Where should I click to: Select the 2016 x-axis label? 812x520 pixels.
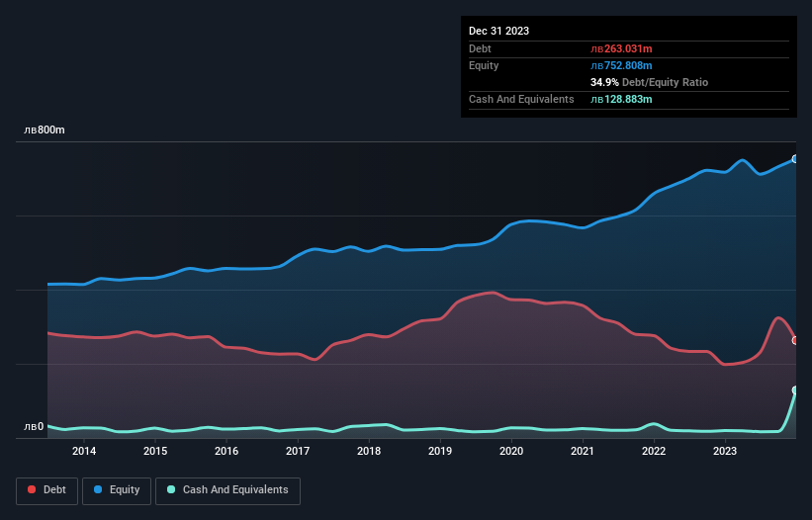click(x=226, y=451)
